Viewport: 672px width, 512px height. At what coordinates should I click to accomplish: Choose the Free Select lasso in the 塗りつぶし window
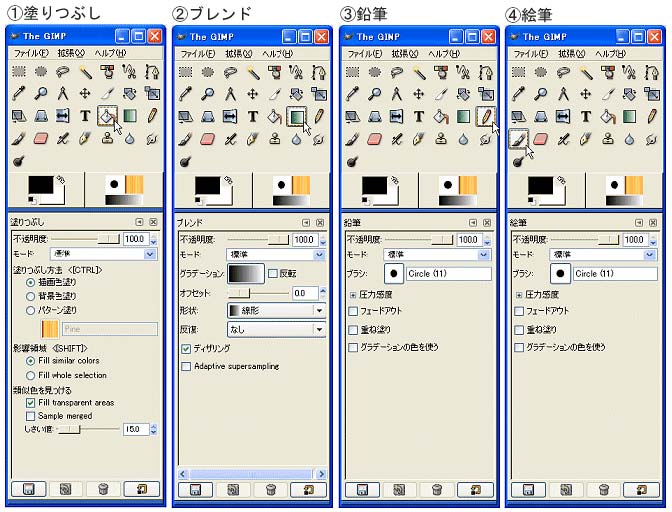point(63,72)
